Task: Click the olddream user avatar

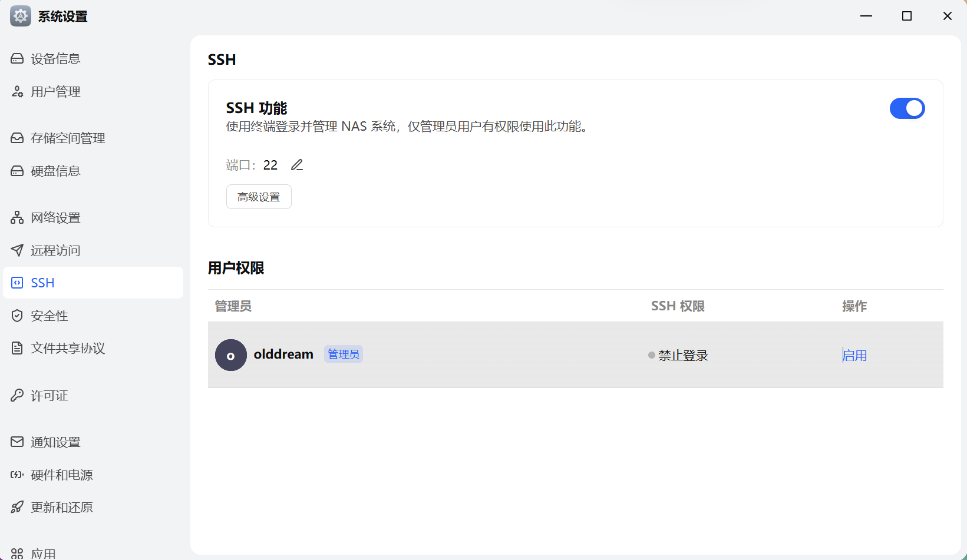Action: pyautogui.click(x=231, y=355)
